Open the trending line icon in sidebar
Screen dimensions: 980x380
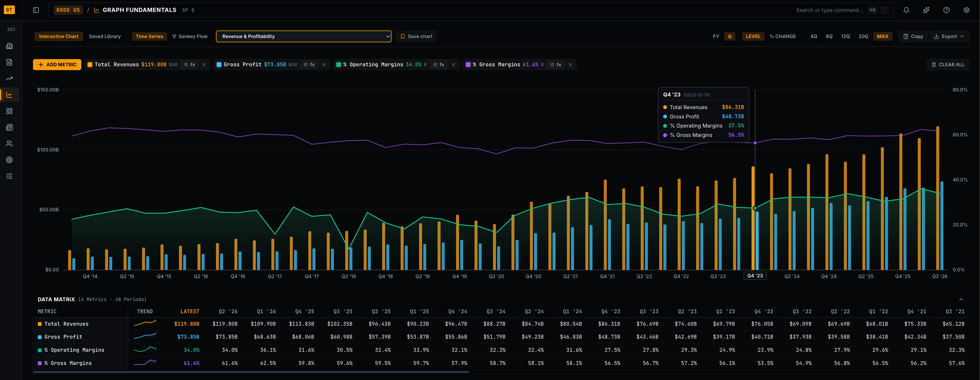tap(10, 79)
